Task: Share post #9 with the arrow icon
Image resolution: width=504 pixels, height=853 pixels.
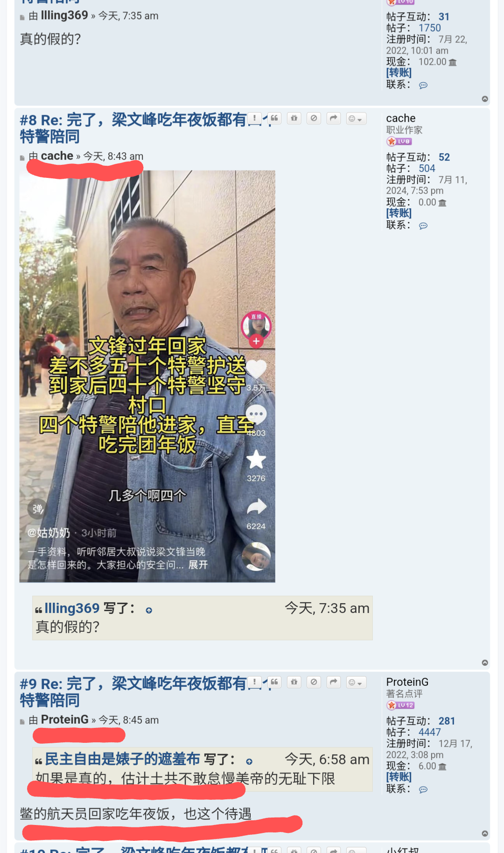Action: click(x=333, y=683)
